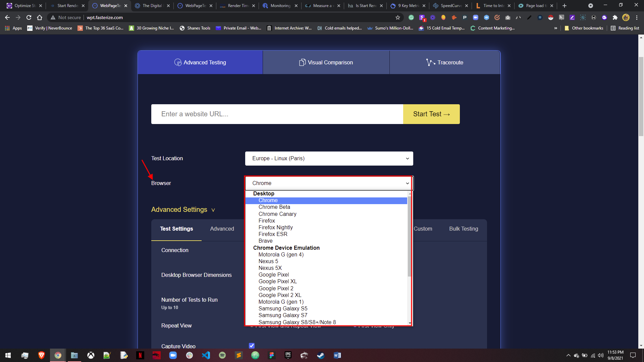The image size is (644, 362).
Task: Open the Reading list
Action: pos(625,28)
